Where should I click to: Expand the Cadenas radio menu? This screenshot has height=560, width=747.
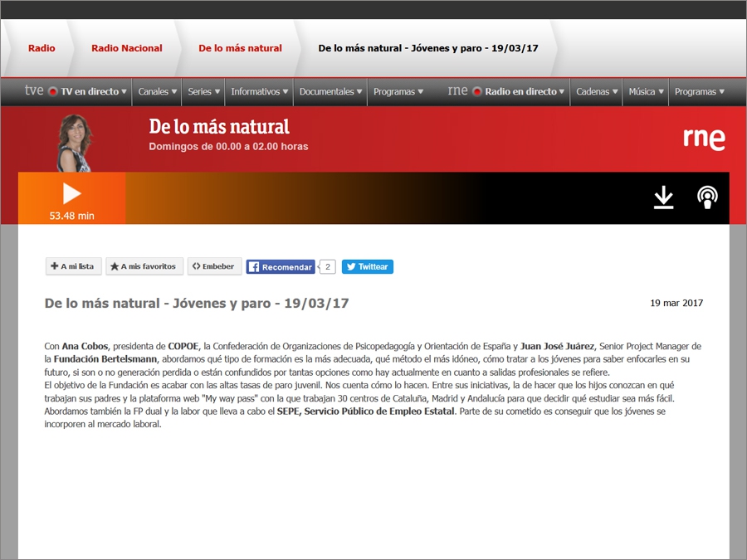tap(598, 92)
